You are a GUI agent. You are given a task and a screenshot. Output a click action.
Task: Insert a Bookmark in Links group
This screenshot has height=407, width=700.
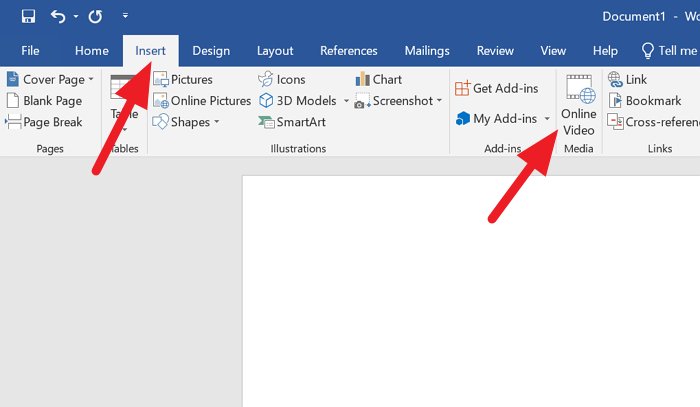(652, 100)
